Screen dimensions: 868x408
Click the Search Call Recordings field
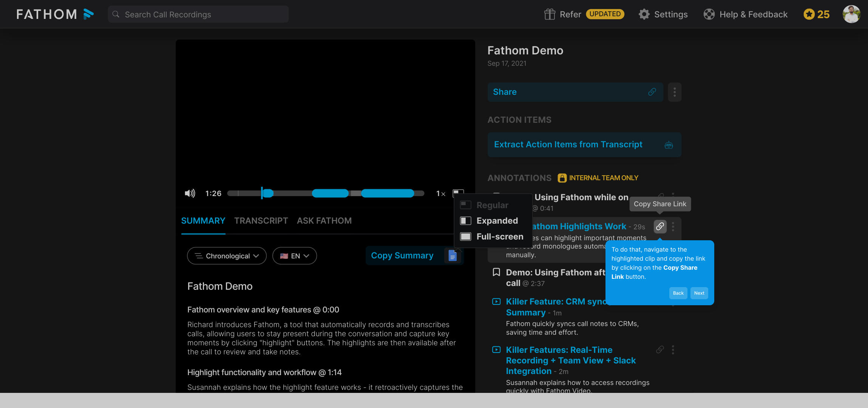198,14
